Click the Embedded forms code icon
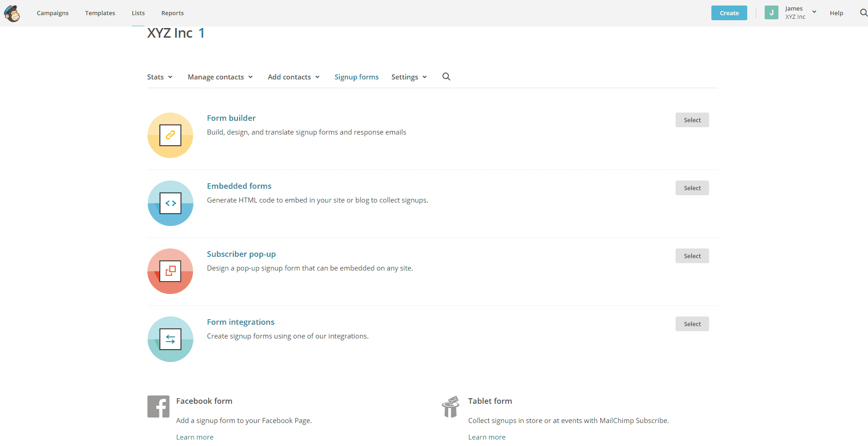The height and width of the screenshot is (446, 868). click(x=170, y=203)
